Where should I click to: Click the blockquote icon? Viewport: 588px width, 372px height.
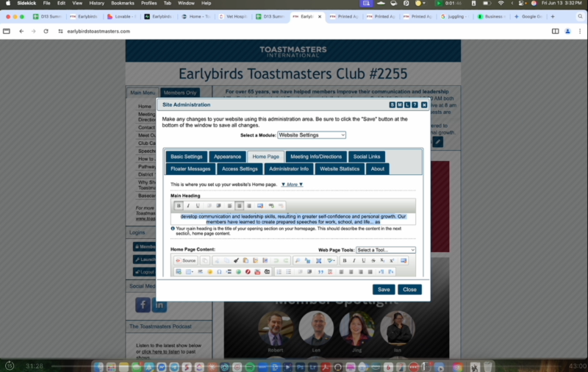(x=321, y=271)
